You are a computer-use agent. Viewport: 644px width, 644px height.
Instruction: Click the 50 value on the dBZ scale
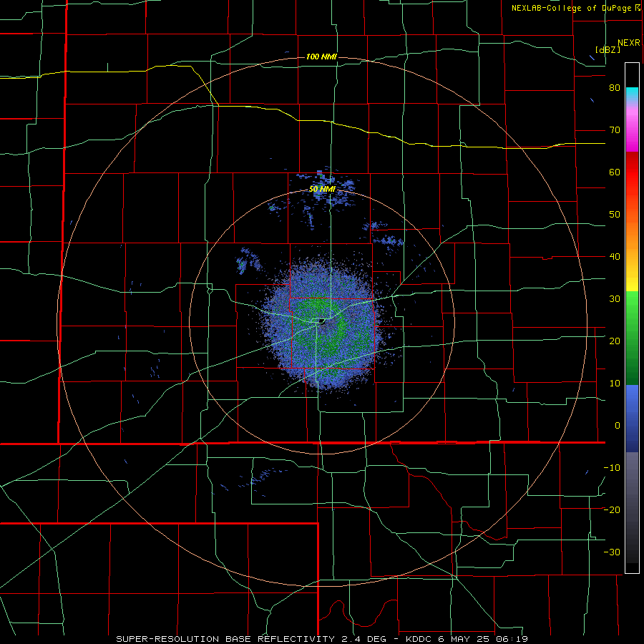pyautogui.click(x=615, y=215)
